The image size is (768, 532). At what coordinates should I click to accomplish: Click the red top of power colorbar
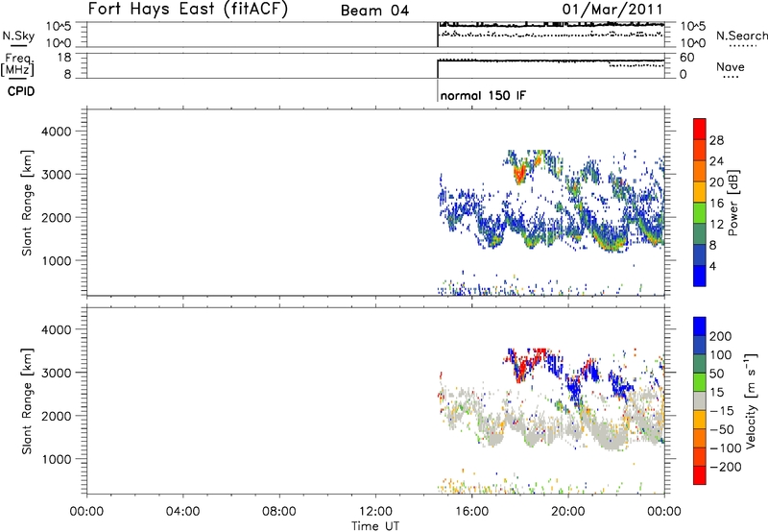click(700, 129)
